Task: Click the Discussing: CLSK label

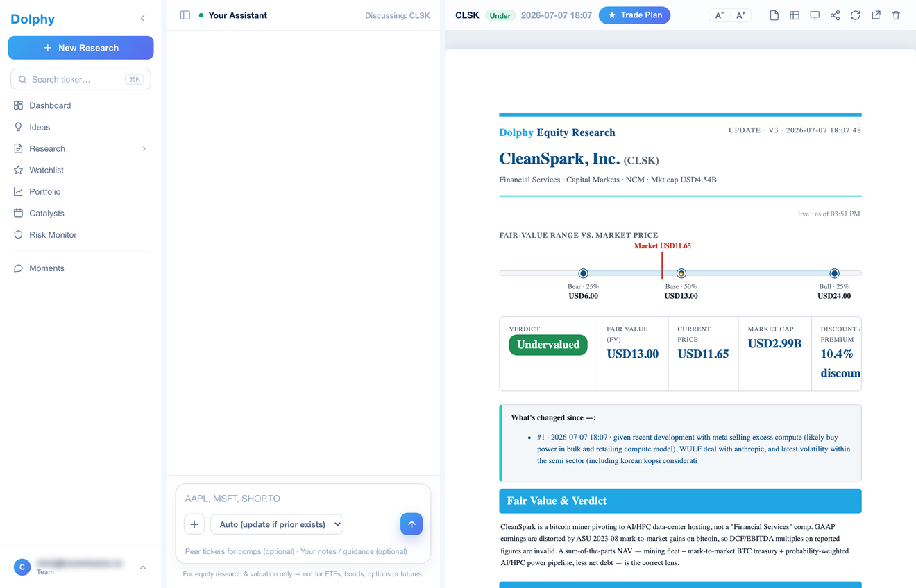Action: 398,15
